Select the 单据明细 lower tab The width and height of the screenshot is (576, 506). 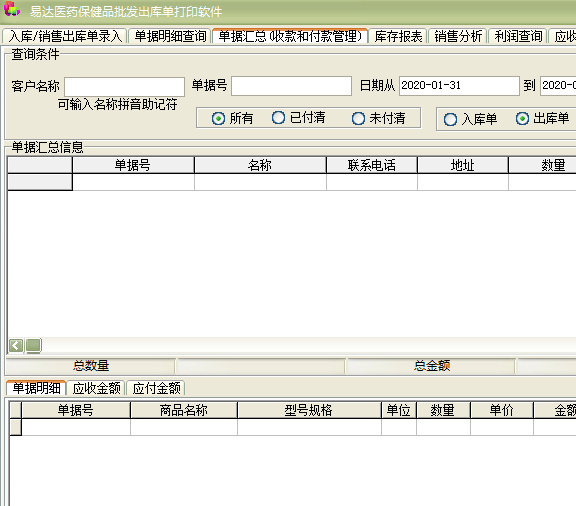[x=36, y=388]
